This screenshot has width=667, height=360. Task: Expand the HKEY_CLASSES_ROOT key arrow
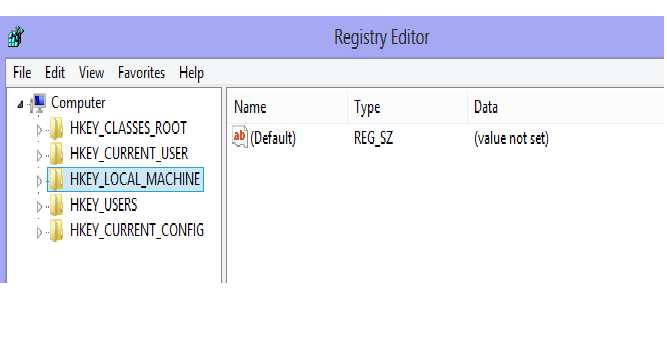click(x=39, y=130)
